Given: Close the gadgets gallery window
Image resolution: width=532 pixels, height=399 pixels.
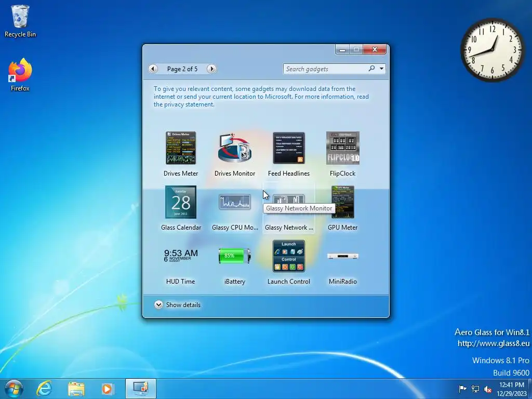Looking at the screenshot, I should [x=375, y=49].
